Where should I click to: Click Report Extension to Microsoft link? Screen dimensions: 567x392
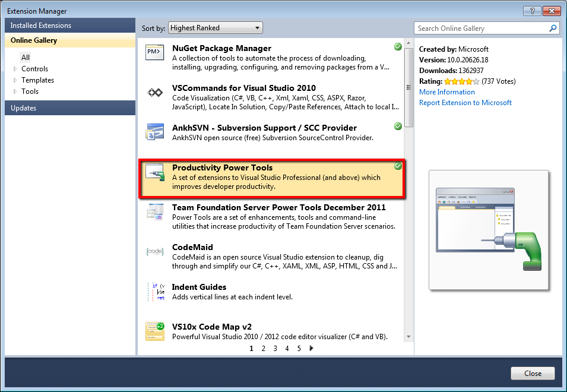click(465, 103)
